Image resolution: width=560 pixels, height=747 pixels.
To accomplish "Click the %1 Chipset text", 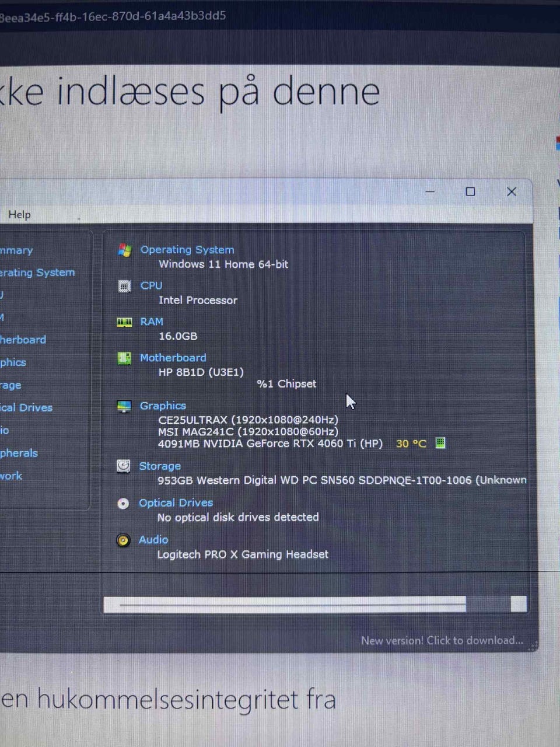I will [x=286, y=383].
